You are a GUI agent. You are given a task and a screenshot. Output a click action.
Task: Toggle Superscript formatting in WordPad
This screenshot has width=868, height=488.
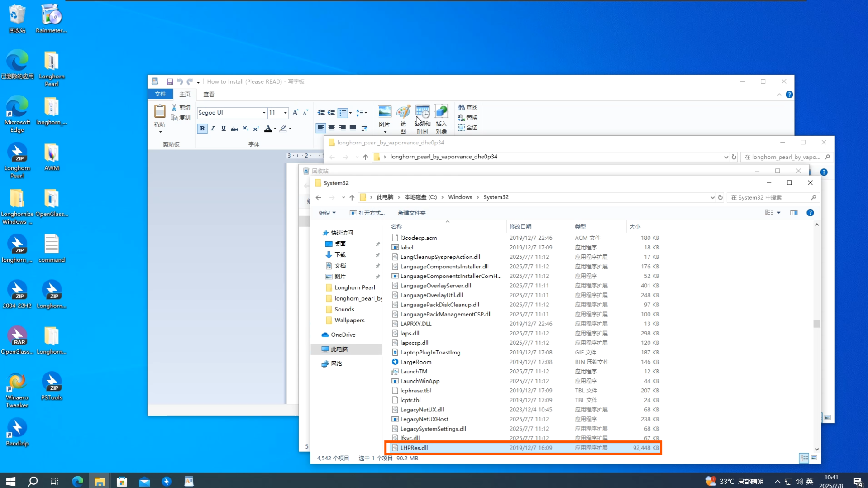256,129
